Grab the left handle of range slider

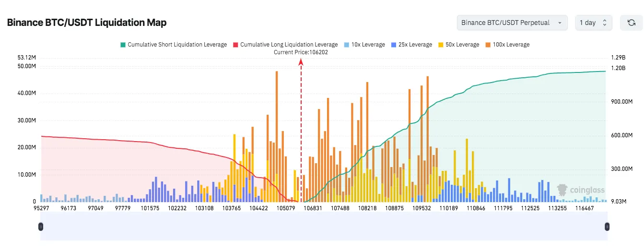pos(41,226)
